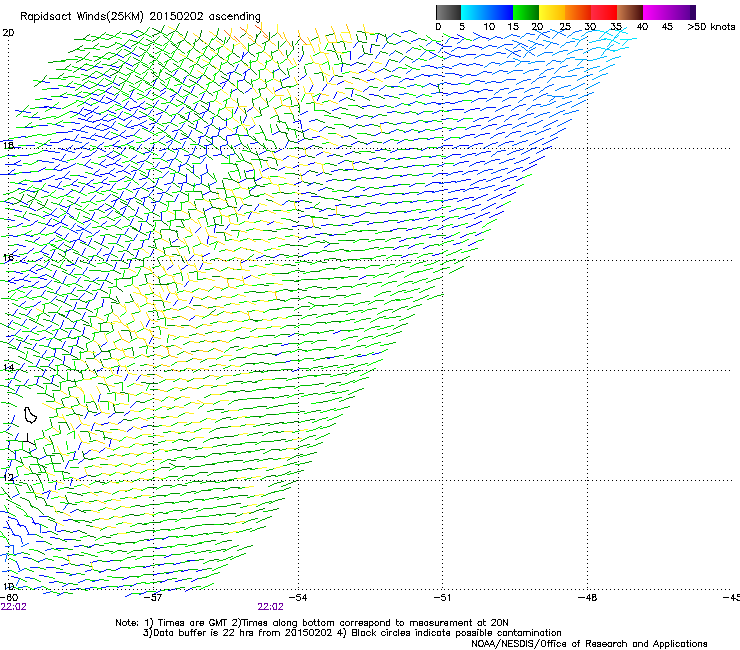Click the longitude label '-54'

pyautogui.click(x=298, y=597)
